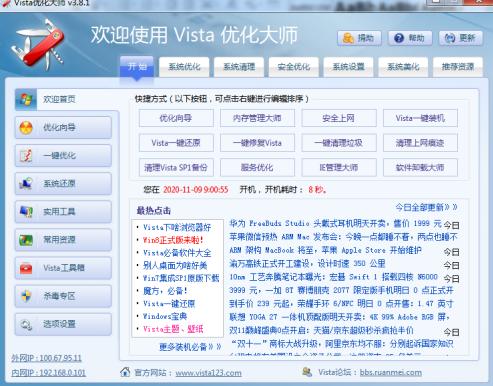Click the 外网IP address link
This screenshot has width=493, height=386.
tap(46, 358)
